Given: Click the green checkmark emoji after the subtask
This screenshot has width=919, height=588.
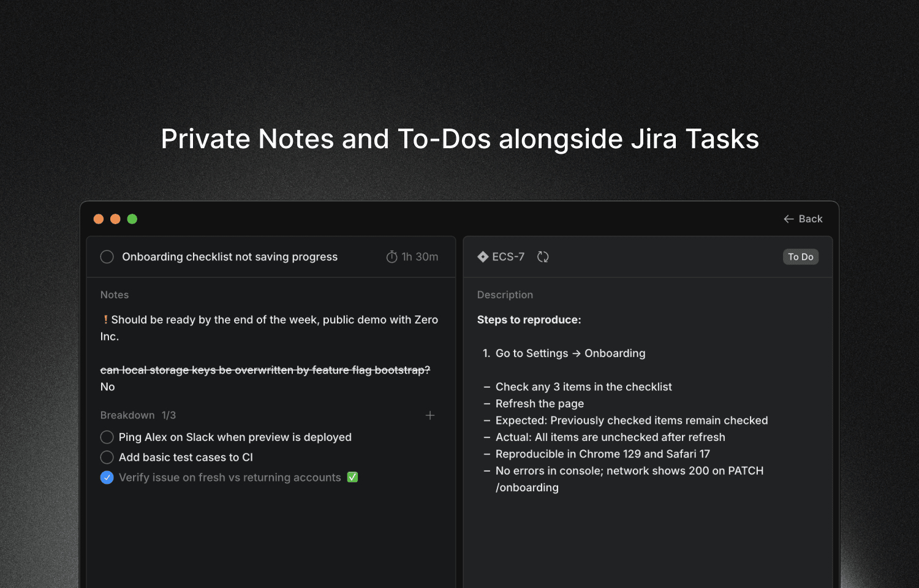Looking at the screenshot, I should pos(352,477).
